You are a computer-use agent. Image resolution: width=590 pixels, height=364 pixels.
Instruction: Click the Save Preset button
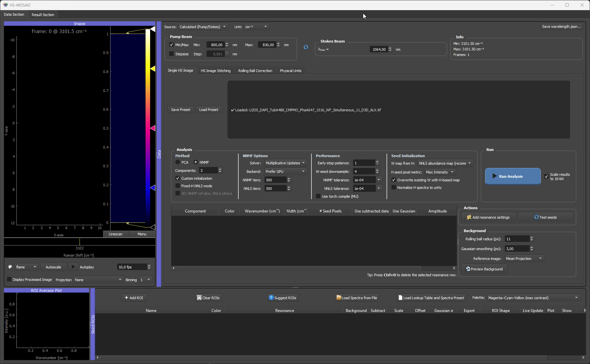click(x=181, y=110)
